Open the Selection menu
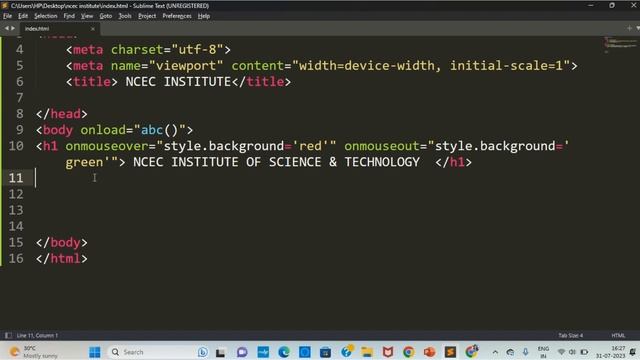 pos(45,16)
